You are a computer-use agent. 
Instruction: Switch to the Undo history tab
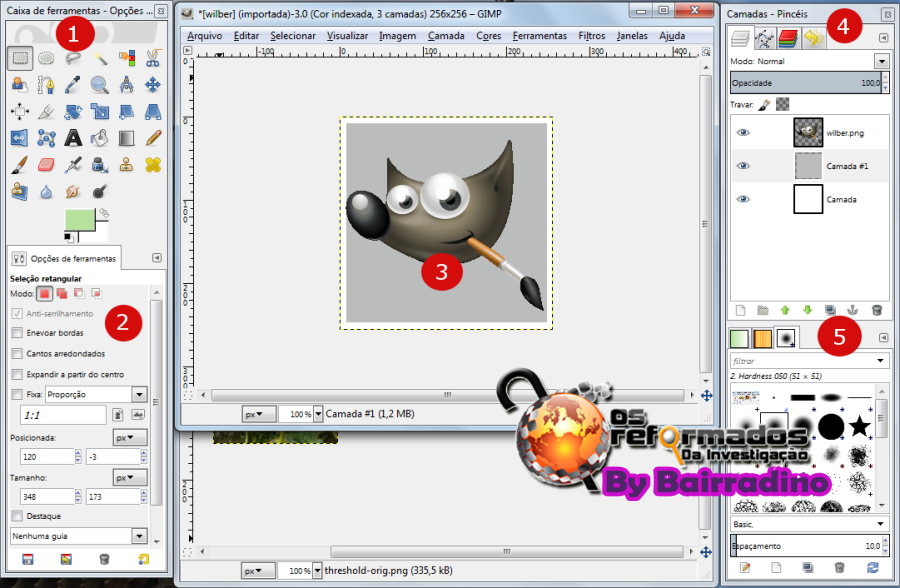click(x=813, y=38)
